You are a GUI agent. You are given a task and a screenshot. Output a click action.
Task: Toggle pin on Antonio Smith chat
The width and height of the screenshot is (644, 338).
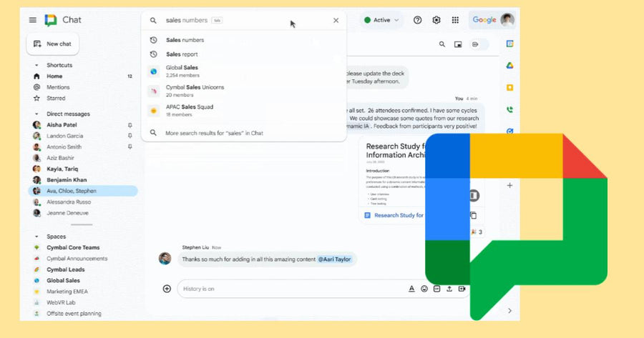pos(130,147)
